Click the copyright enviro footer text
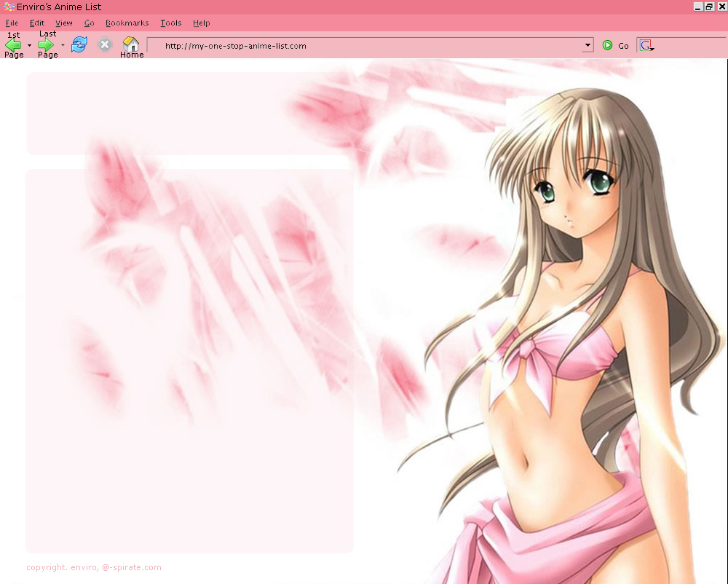The width and height of the screenshot is (728, 584). click(94, 567)
